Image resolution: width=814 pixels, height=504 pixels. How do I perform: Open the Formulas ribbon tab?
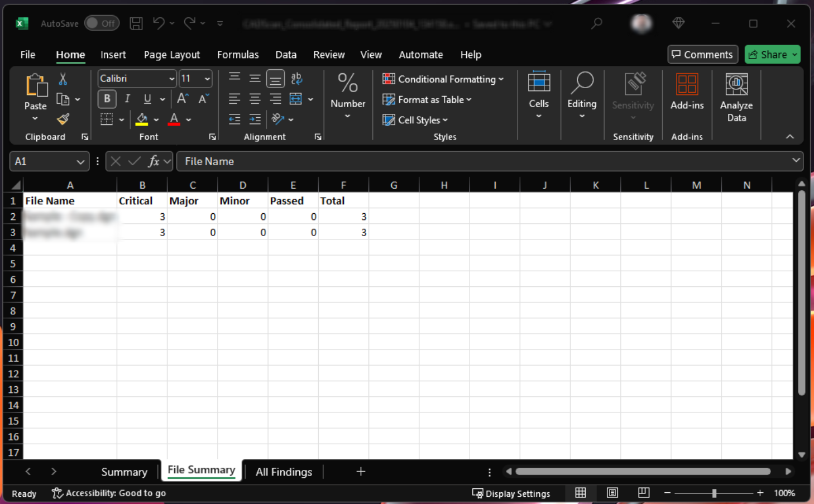pos(237,55)
